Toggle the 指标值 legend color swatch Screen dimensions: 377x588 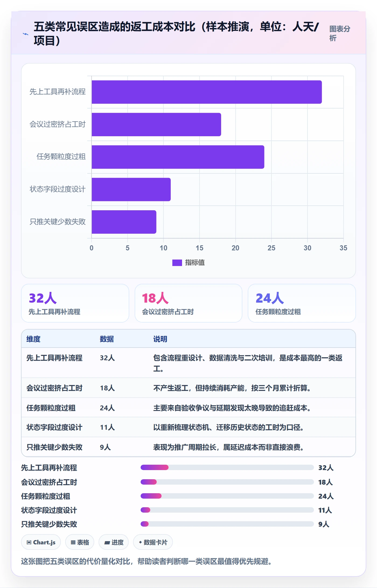(x=177, y=262)
